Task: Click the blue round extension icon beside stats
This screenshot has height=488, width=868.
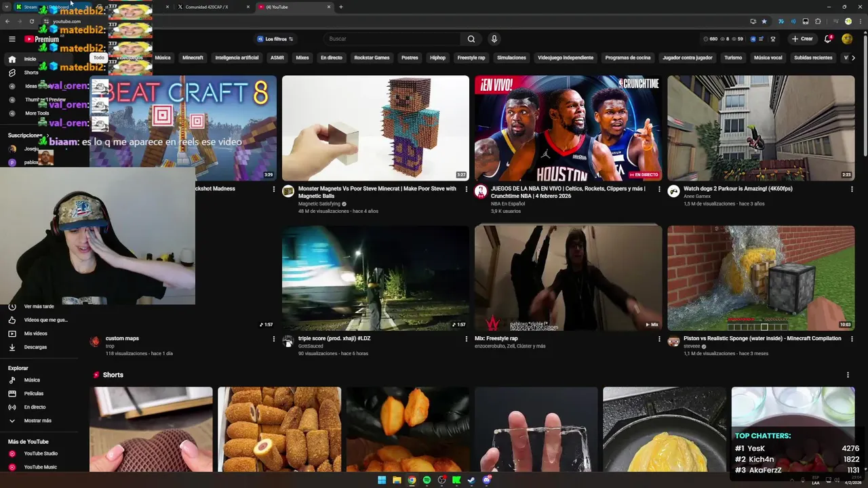Action: click(753, 39)
